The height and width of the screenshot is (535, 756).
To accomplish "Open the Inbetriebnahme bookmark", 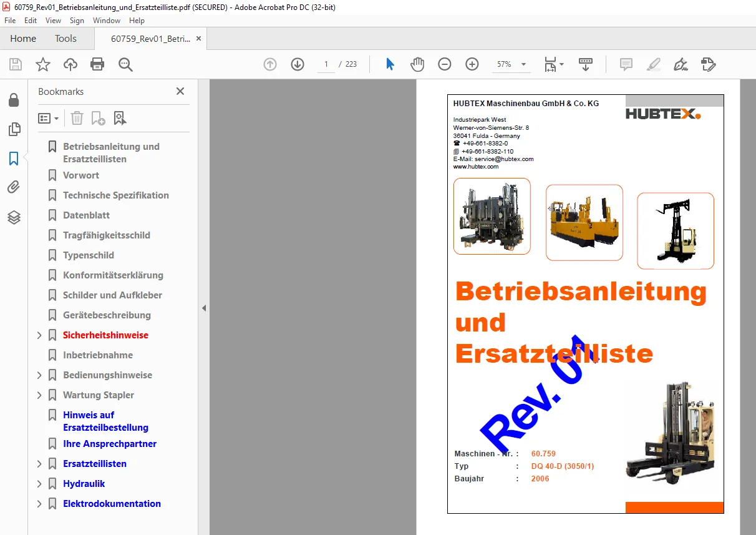I will coord(98,355).
